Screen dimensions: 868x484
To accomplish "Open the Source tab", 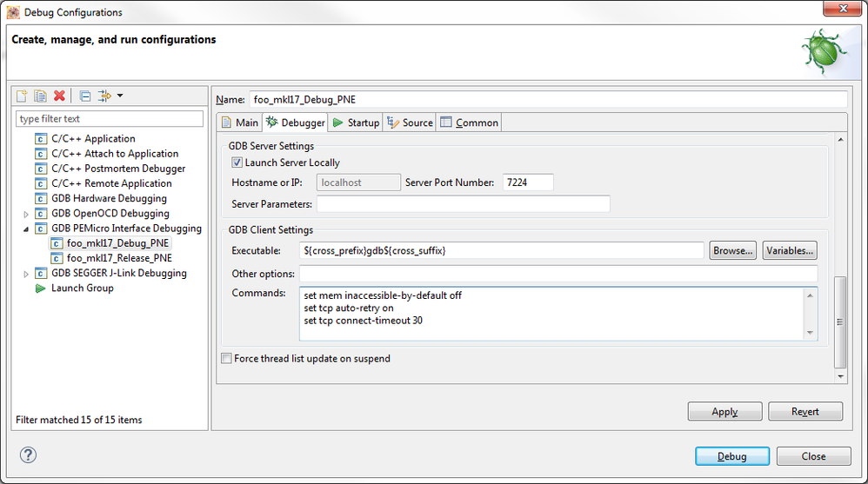I will click(x=410, y=123).
